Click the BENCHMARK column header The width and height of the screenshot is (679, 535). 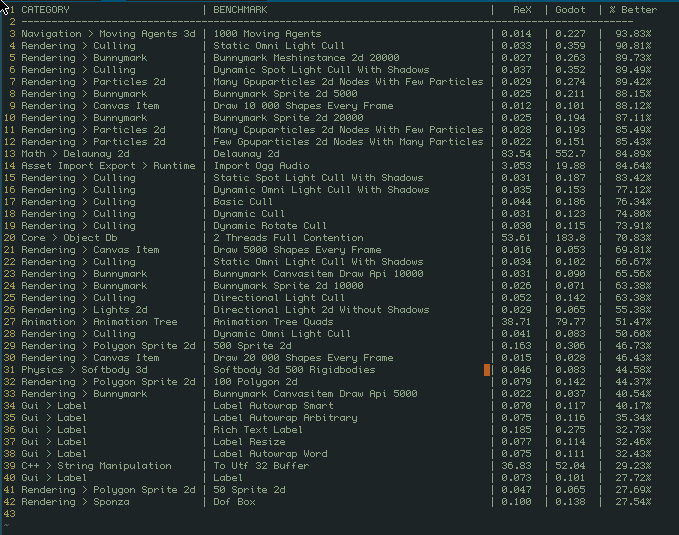coord(243,10)
